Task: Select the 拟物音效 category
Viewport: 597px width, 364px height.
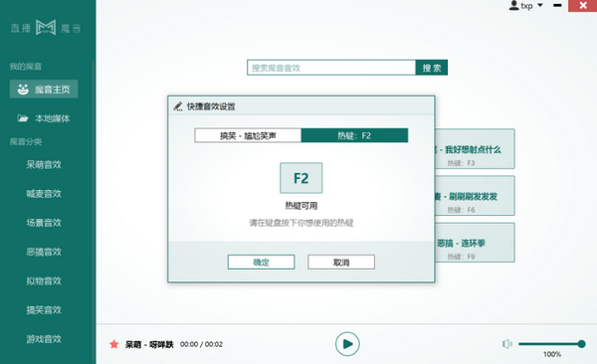Action: (x=44, y=281)
